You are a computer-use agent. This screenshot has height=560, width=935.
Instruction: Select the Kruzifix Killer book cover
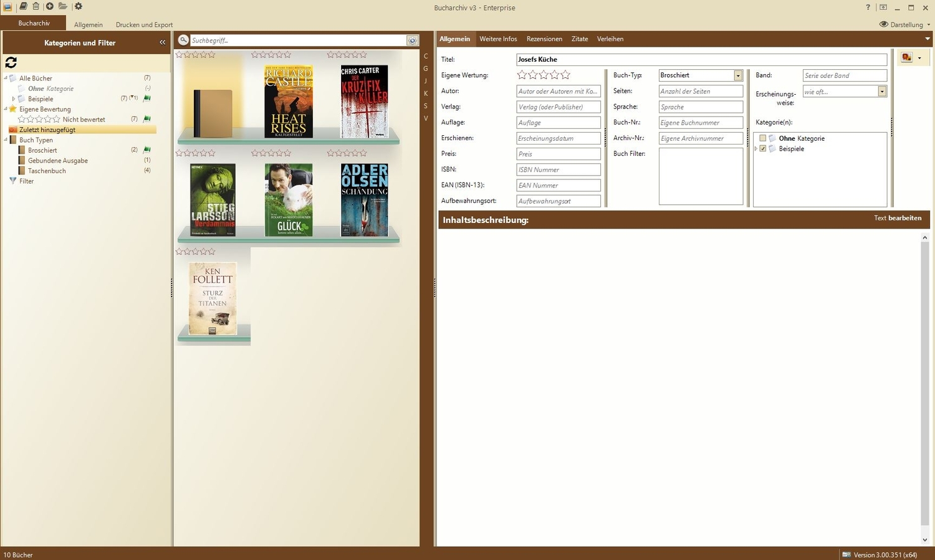(x=365, y=101)
